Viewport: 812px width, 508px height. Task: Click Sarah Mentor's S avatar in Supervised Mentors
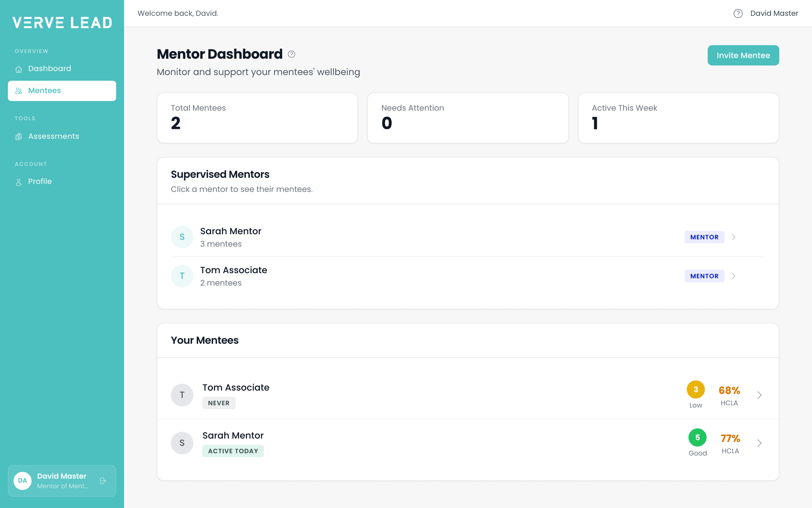click(182, 237)
